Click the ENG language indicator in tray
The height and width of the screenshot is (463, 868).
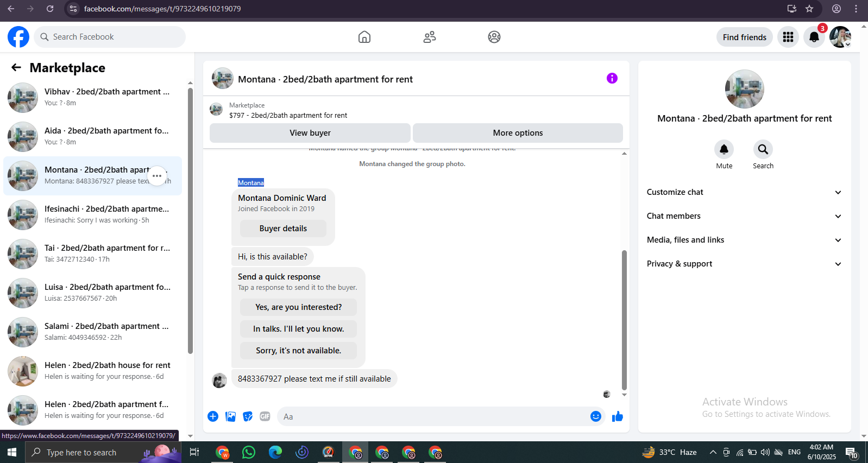click(x=794, y=452)
